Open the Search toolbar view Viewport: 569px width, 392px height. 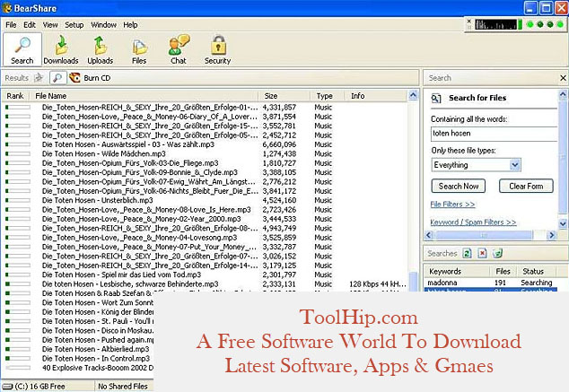point(22,49)
